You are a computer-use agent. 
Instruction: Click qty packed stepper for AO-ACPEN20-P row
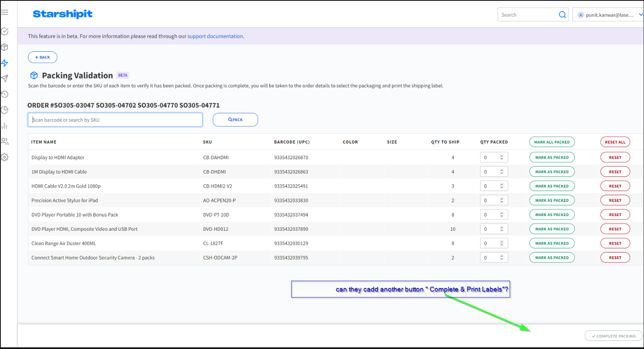502,200
